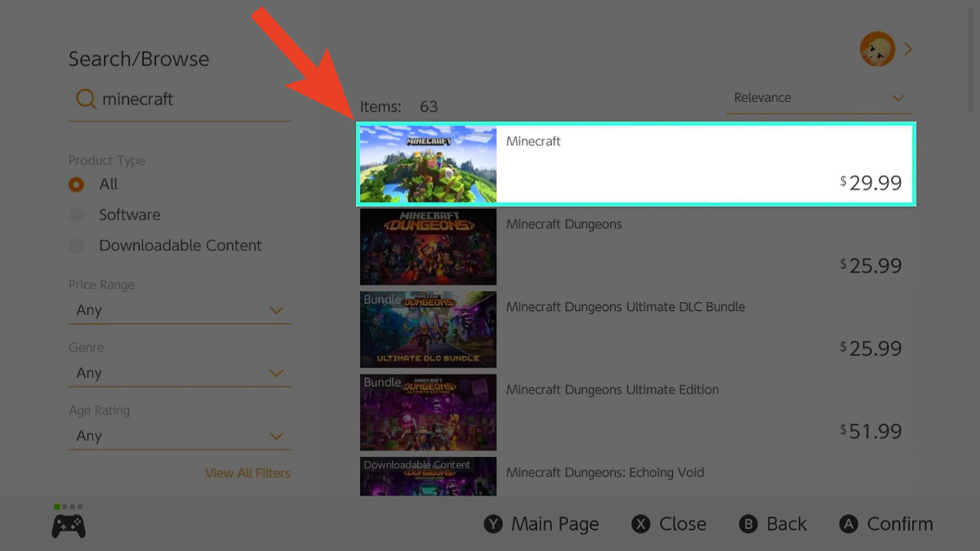980x551 pixels.
Task: Open the Genre dropdown
Action: 180,373
